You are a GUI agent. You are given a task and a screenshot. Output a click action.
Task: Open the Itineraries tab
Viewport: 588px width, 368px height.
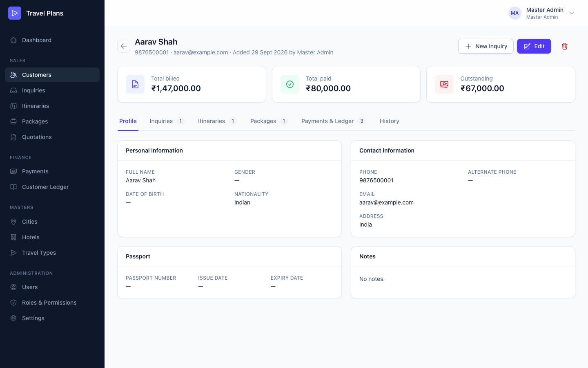click(217, 121)
